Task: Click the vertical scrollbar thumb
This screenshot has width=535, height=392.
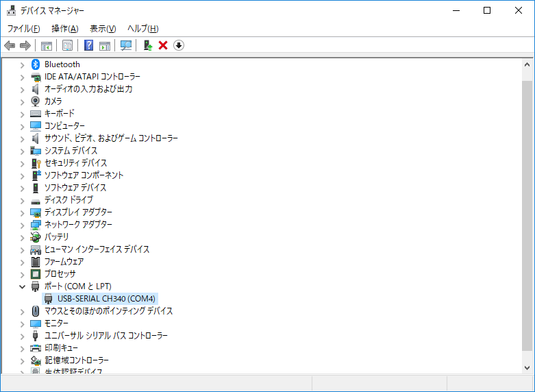Action: point(527,215)
